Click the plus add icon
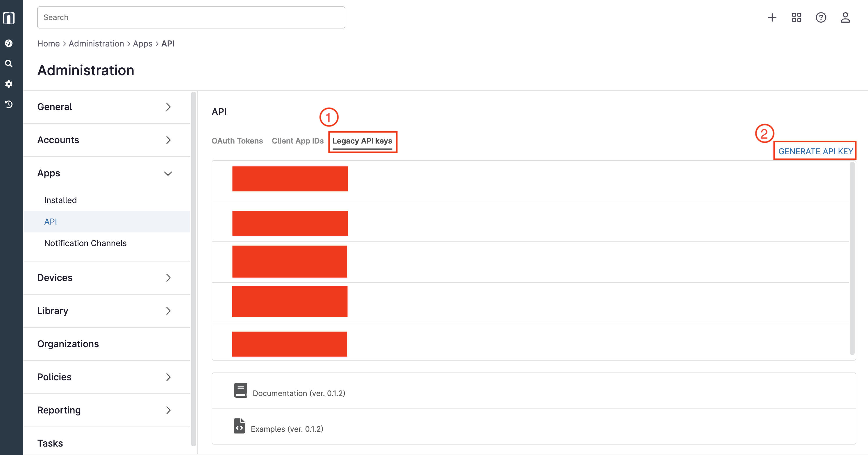The width and height of the screenshot is (868, 455). click(x=772, y=17)
